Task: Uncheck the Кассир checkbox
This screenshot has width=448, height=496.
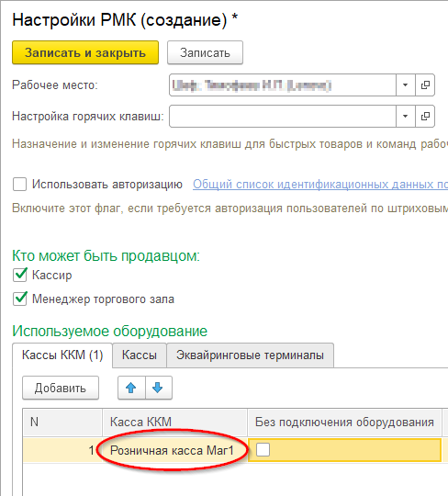Action: coord(19,275)
